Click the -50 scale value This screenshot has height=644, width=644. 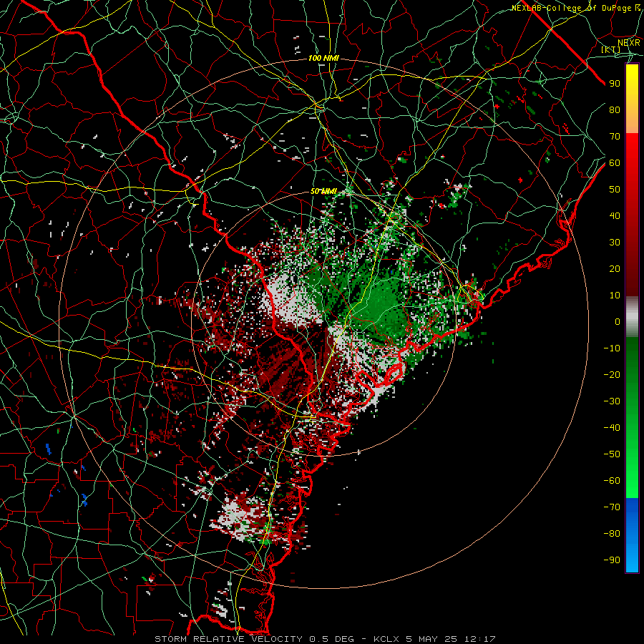coord(612,454)
